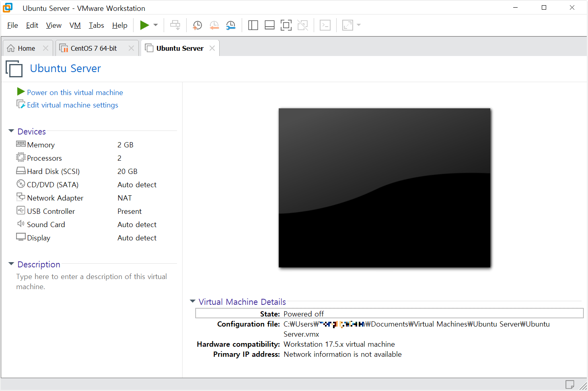Click into the description text field
Viewport: 588px width, 391px height.
pos(92,281)
